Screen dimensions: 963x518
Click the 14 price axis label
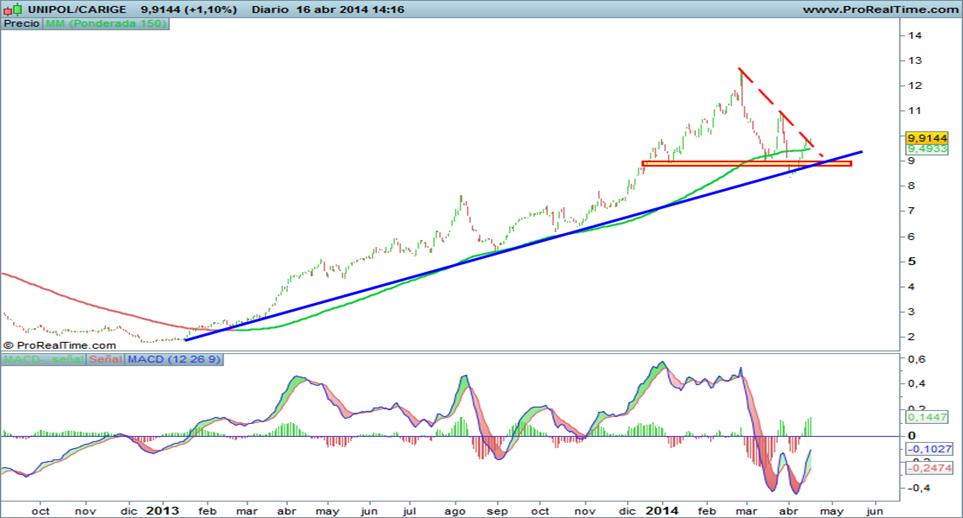point(915,35)
